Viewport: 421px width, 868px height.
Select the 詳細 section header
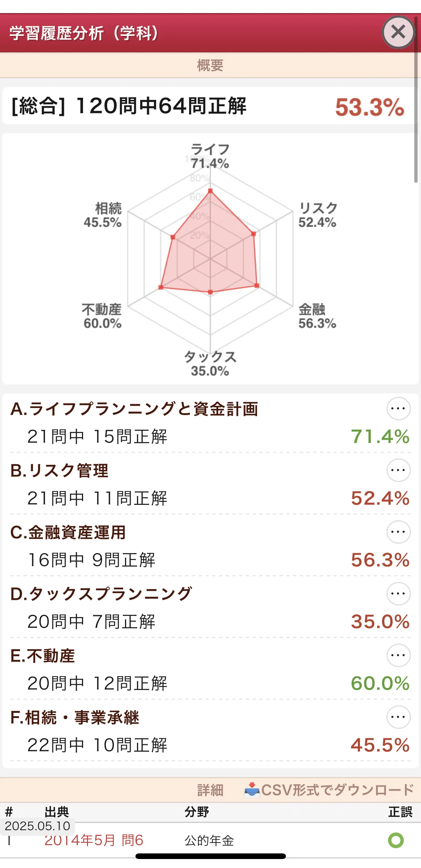coord(210,790)
